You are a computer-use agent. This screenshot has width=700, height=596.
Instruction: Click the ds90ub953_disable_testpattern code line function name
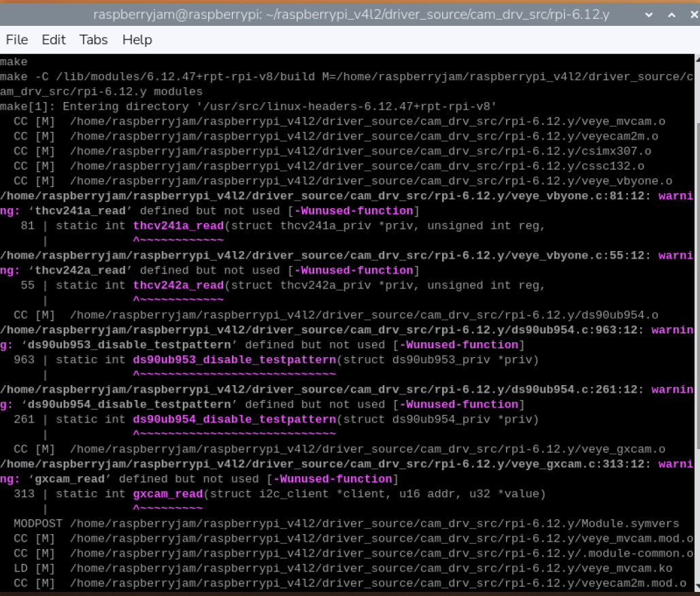235,360
